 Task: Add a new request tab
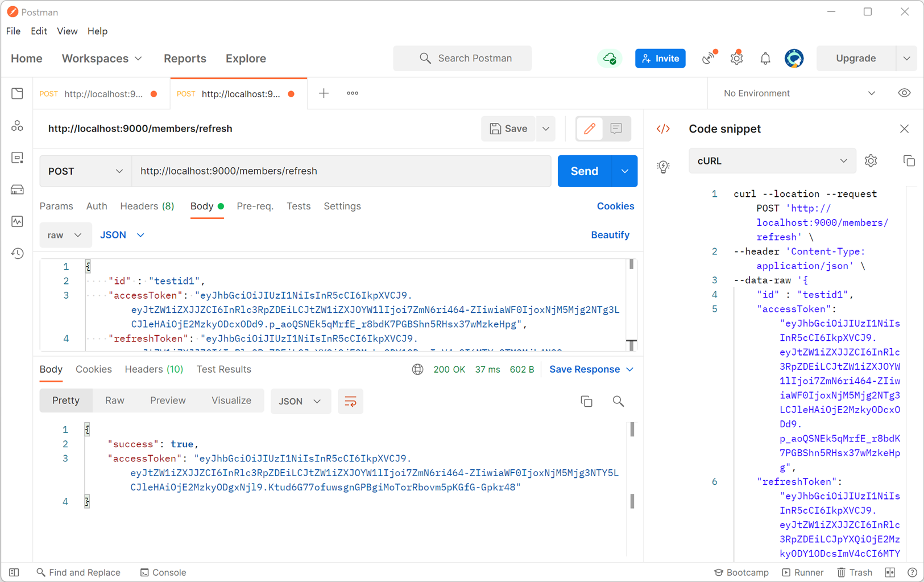pos(324,93)
